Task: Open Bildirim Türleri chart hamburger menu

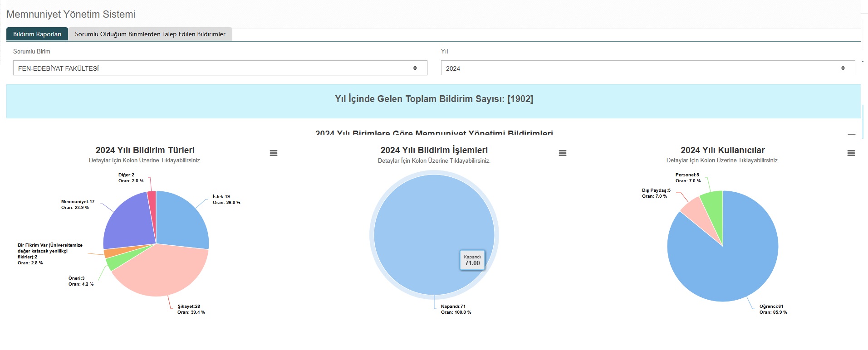Action: click(273, 153)
